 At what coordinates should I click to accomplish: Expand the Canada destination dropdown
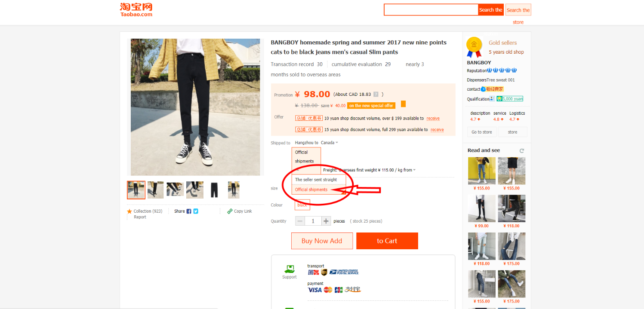point(330,143)
